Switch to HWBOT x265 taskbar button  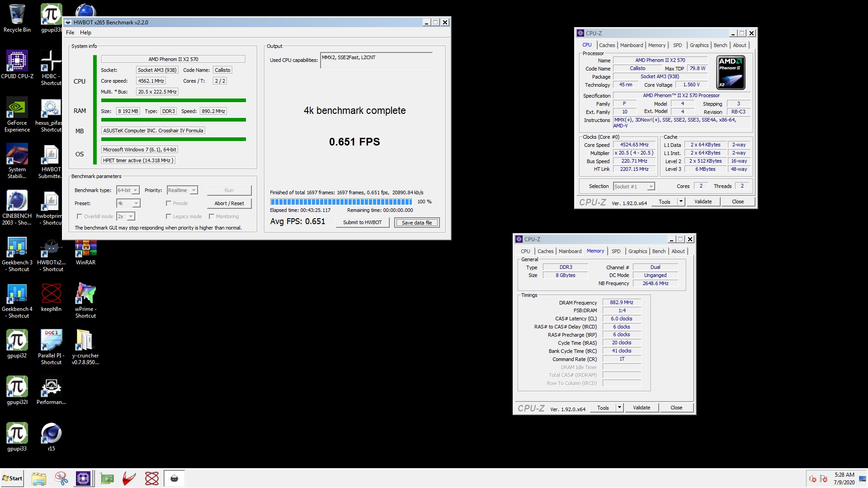pyautogui.click(x=174, y=479)
